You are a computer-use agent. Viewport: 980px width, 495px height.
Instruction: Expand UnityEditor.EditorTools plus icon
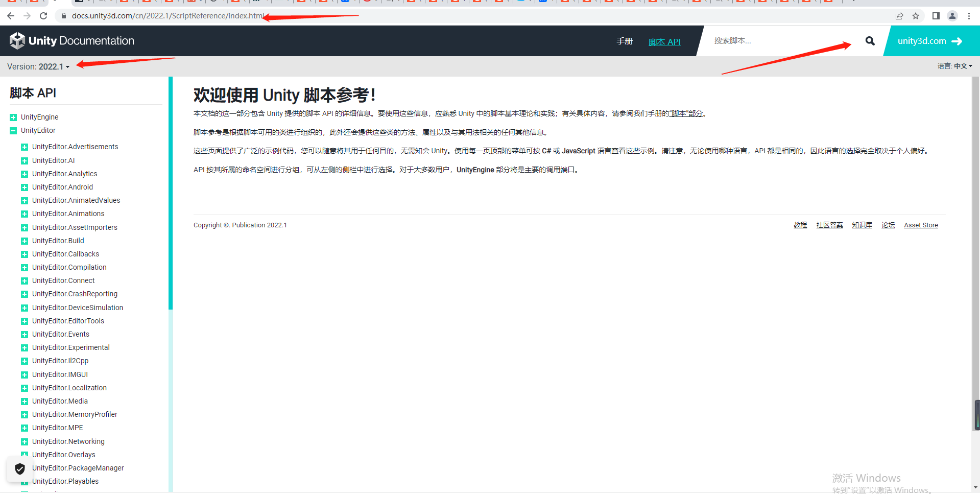(24, 321)
